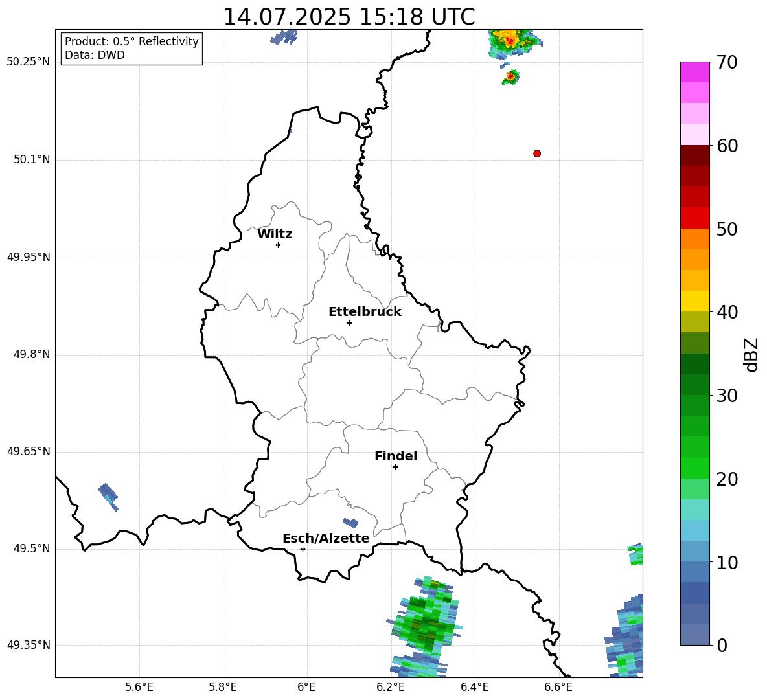Click the 6.2°E longitude label
The height and width of the screenshot is (700, 767).
(391, 687)
